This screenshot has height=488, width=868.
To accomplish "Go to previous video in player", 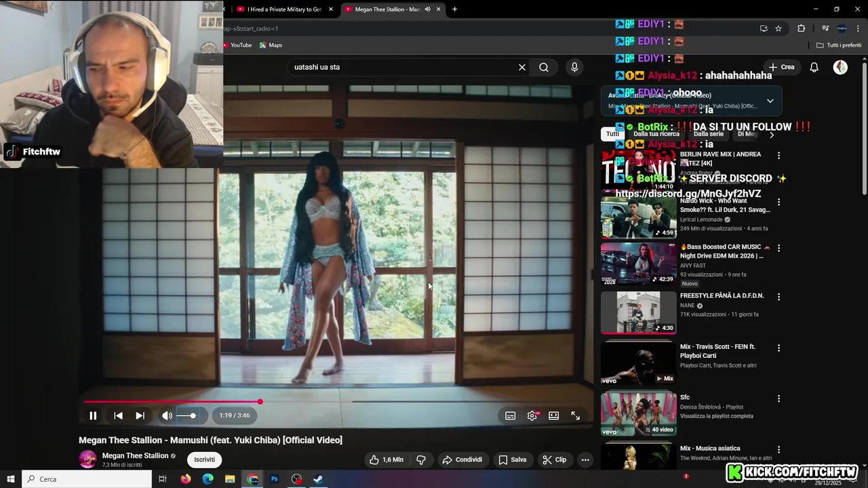I will click(x=118, y=415).
